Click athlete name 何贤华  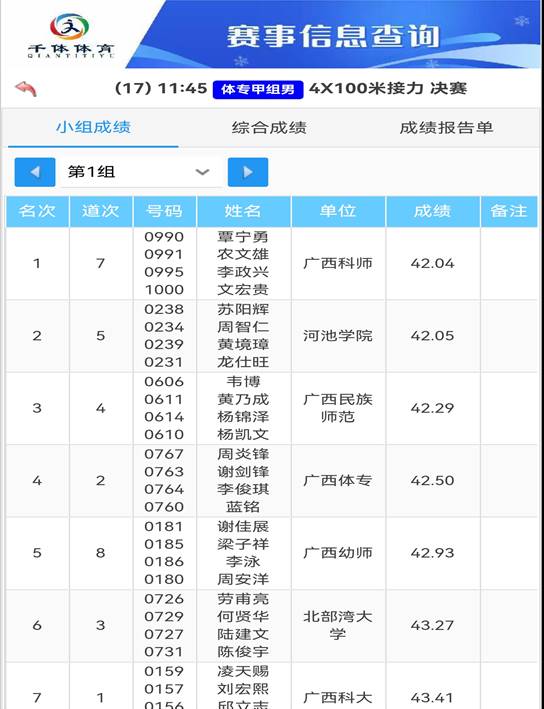[243, 616]
